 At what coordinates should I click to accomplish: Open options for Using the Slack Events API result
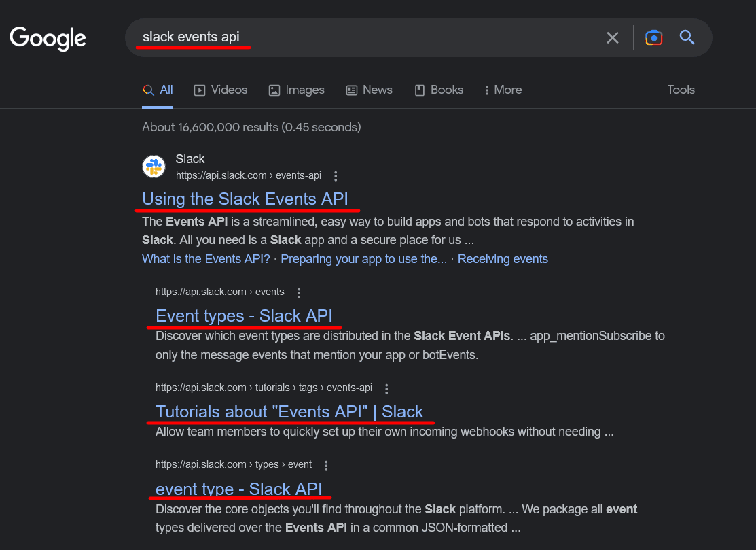336,175
